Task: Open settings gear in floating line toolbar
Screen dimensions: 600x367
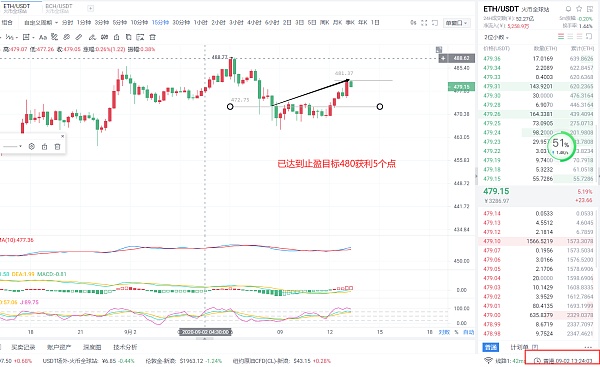Action: pos(32,147)
